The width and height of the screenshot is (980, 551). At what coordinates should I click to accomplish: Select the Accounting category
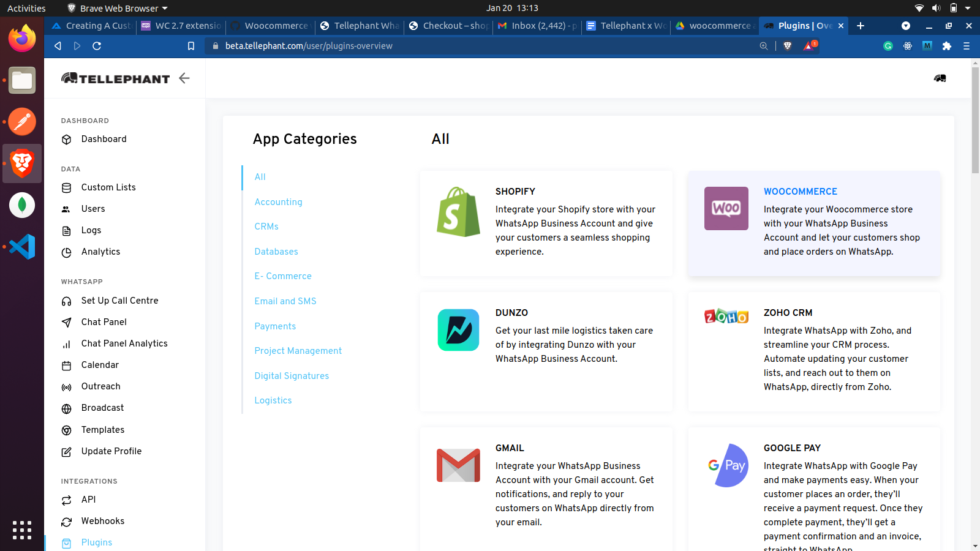[279, 202]
